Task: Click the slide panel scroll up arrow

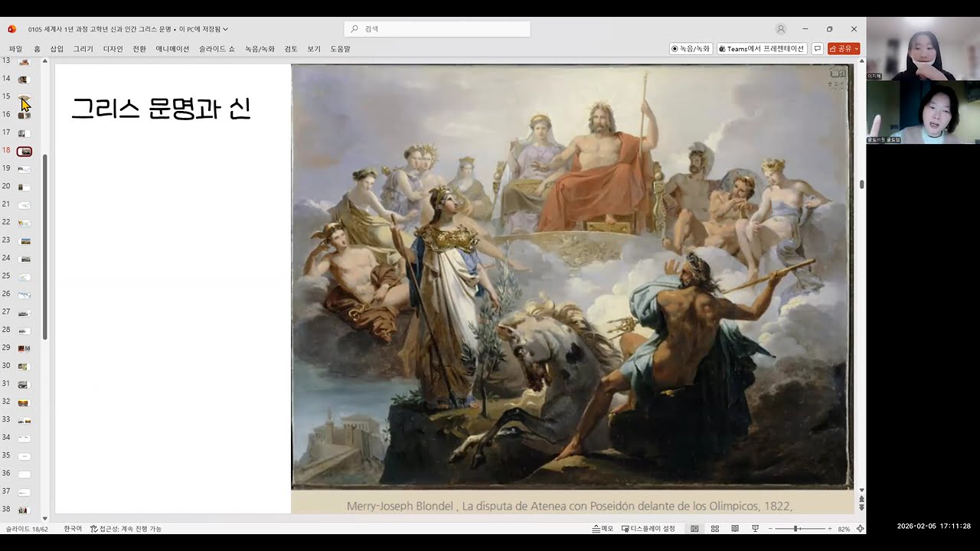Action: click(45, 60)
